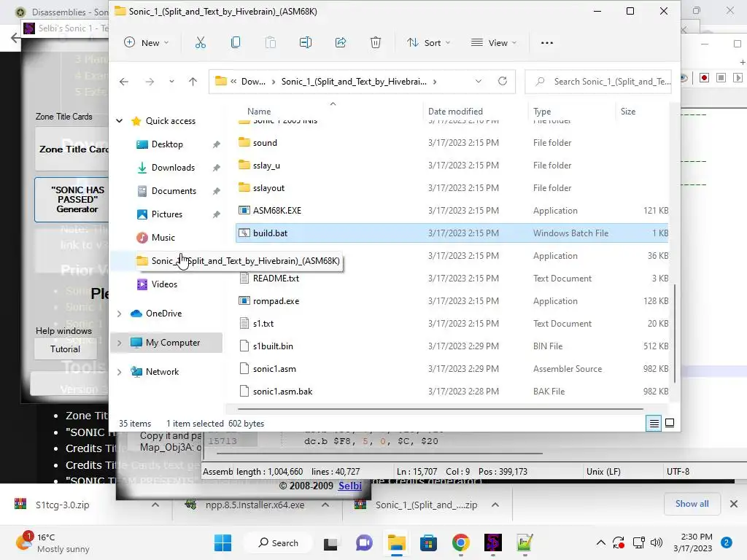Refresh the current folder view
Screen dimensions: 747x560
coord(502,82)
